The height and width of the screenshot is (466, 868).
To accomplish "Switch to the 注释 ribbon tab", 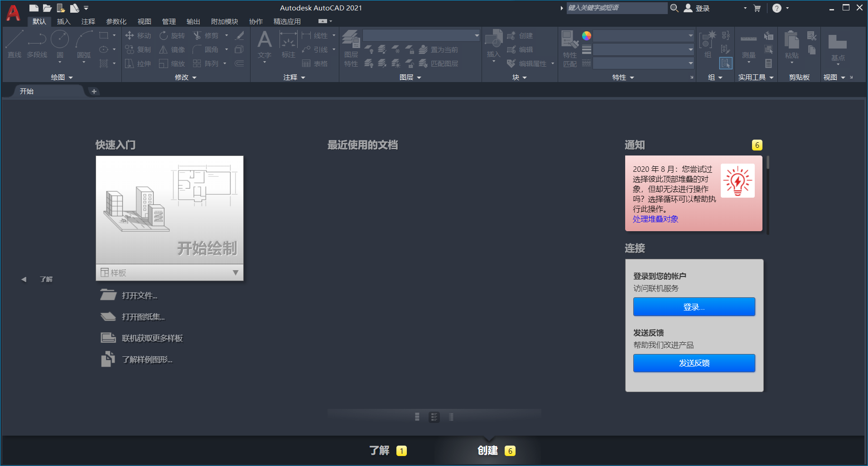I will 88,21.
